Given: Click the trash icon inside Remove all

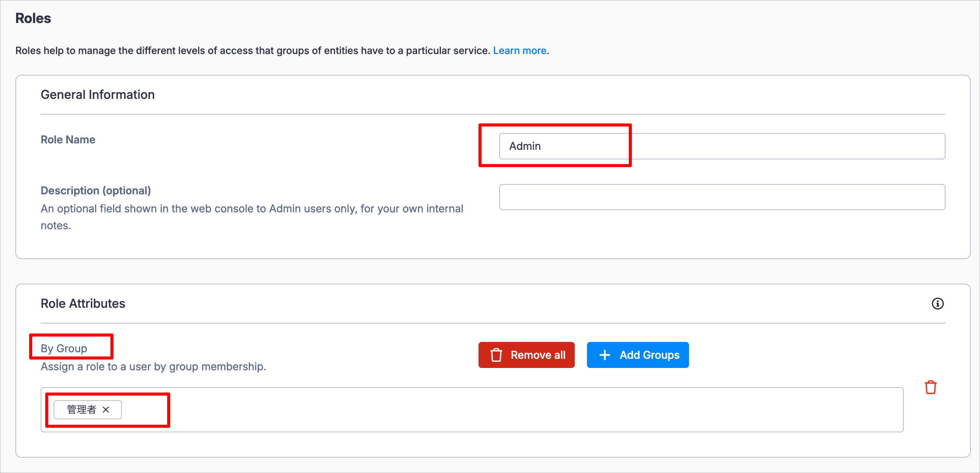Looking at the screenshot, I should [x=496, y=355].
